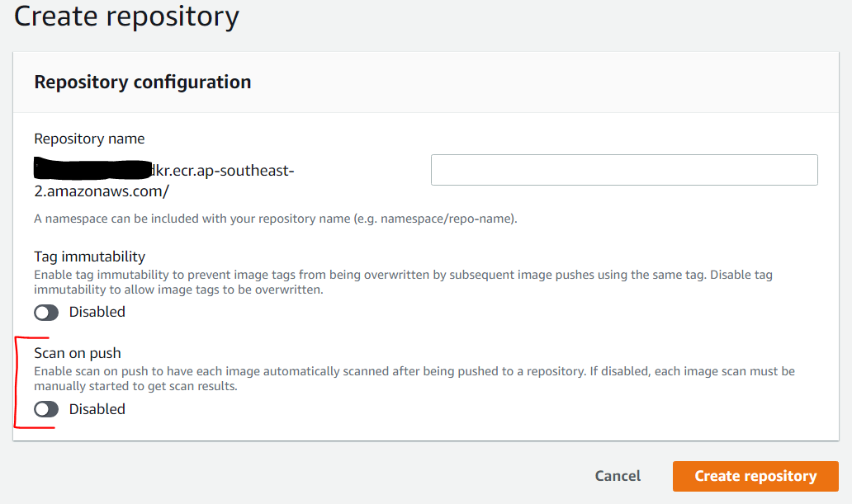The image size is (852, 504).
Task: Confirm creation with the orange button
Action: pyautogui.click(x=755, y=476)
